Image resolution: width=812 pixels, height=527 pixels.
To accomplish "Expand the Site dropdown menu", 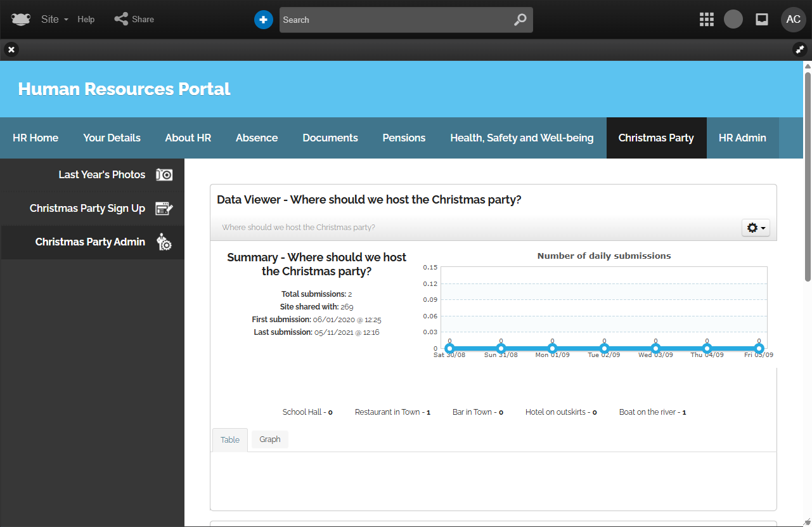I will [55, 19].
